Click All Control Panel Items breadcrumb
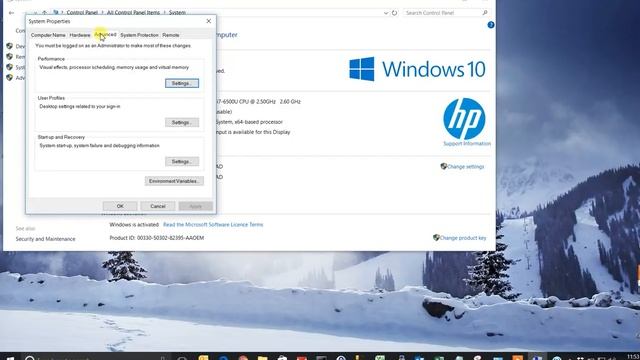This screenshot has width=640, height=360. click(133, 13)
